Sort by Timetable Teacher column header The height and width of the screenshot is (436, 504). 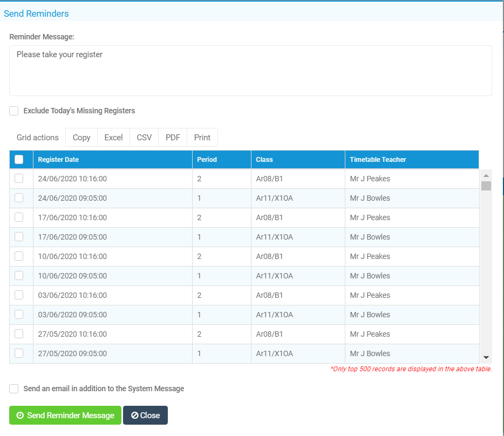(412, 160)
